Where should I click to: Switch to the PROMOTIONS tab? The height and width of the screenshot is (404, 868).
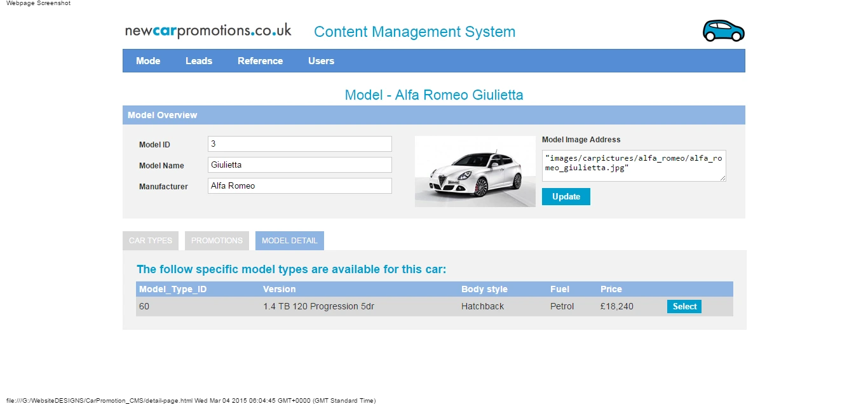pos(217,240)
